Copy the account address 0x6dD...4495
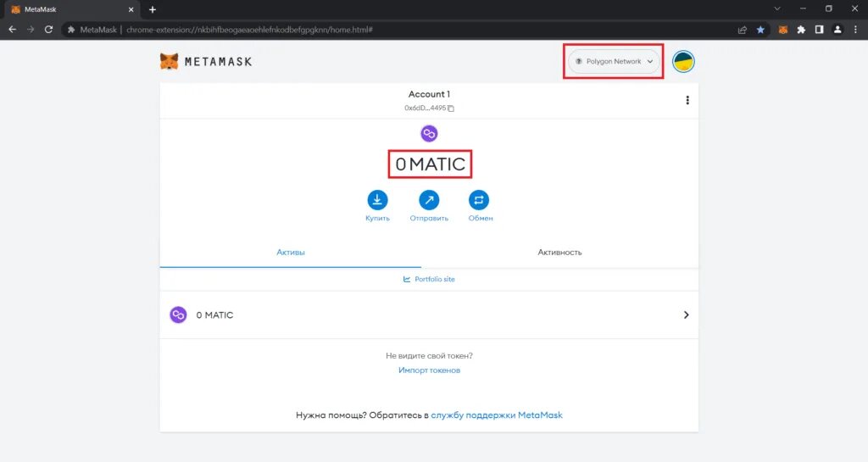868x462 pixels. tap(451, 109)
